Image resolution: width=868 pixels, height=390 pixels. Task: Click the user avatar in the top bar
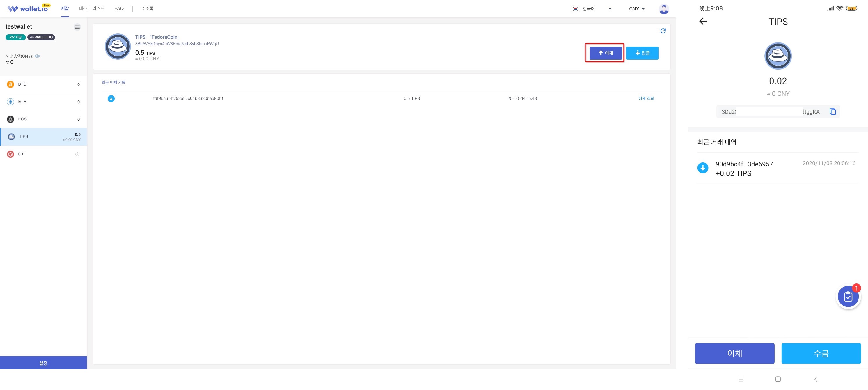coord(663,9)
